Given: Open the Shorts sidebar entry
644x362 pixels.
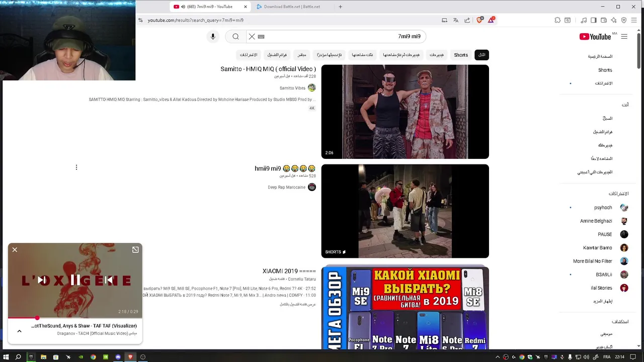Looking at the screenshot, I should coord(605,70).
